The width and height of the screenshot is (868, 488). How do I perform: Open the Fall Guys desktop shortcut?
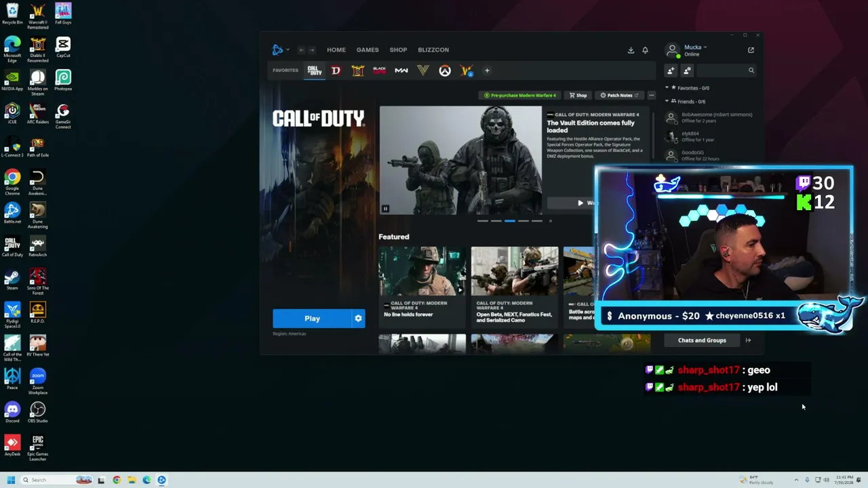[63, 14]
